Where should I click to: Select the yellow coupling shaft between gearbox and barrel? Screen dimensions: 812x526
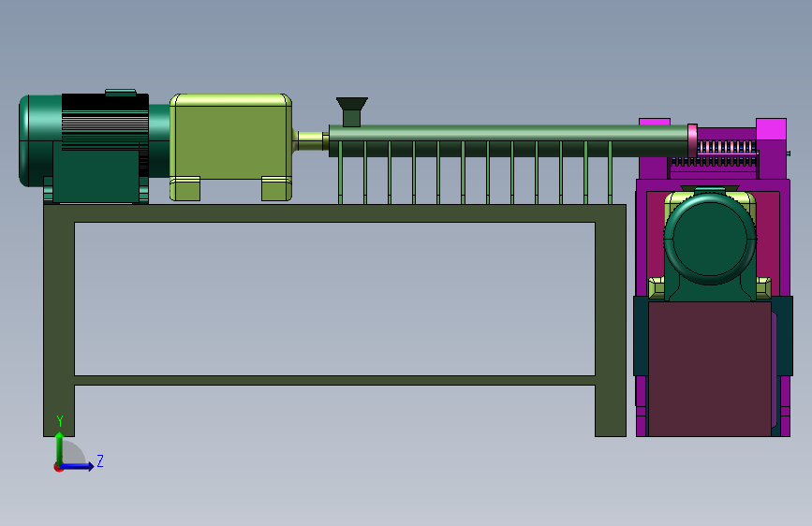310,140
